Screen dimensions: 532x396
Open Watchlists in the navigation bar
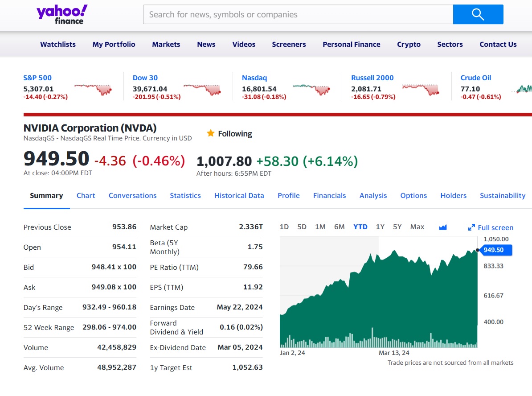click(x=58, y=45)
